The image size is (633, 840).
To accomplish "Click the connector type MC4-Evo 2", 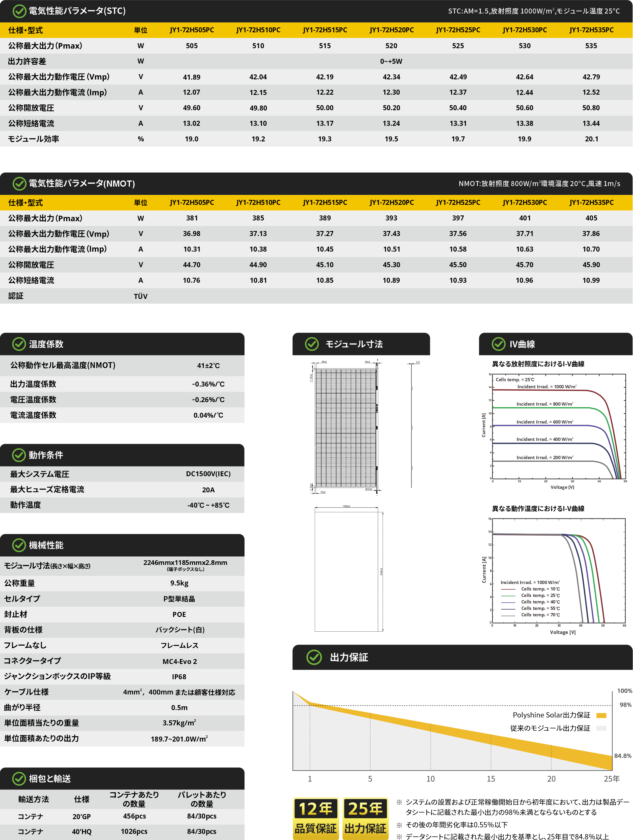I will pyautogui.click(x=180, y=662).
